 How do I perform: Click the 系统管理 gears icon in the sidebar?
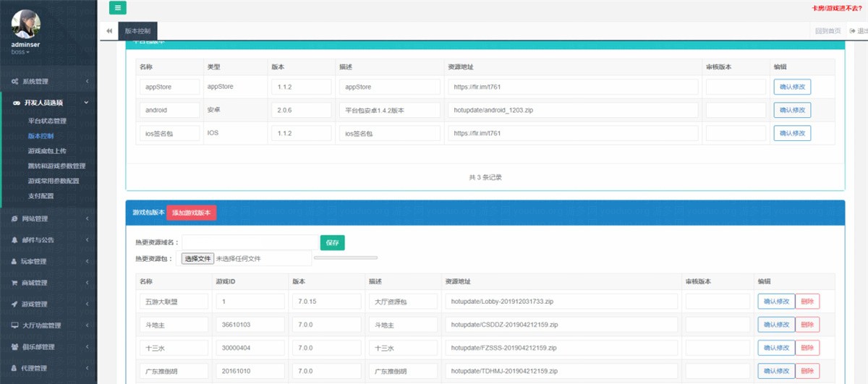pos(14,82)
